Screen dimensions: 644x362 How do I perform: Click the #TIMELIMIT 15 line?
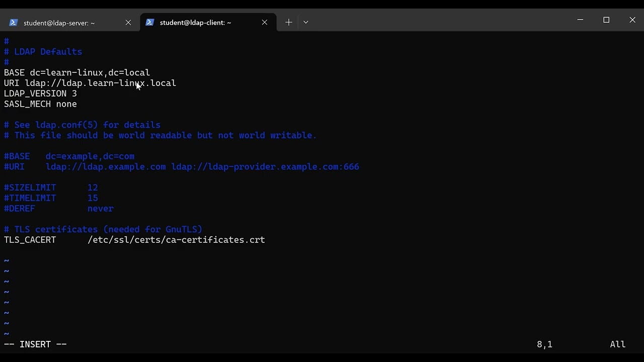pyautogui.click(x=51, y=198)
